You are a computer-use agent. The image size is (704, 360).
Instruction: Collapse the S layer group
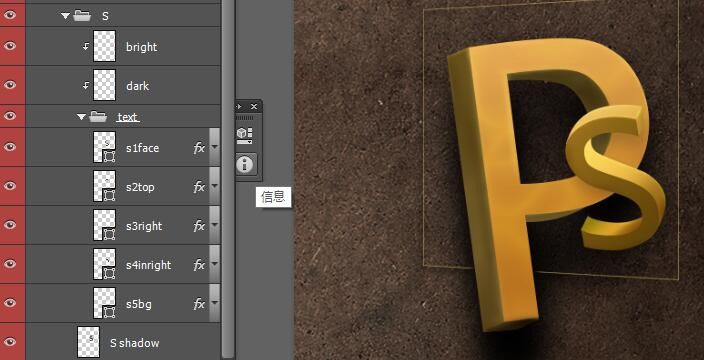(66, 16)
